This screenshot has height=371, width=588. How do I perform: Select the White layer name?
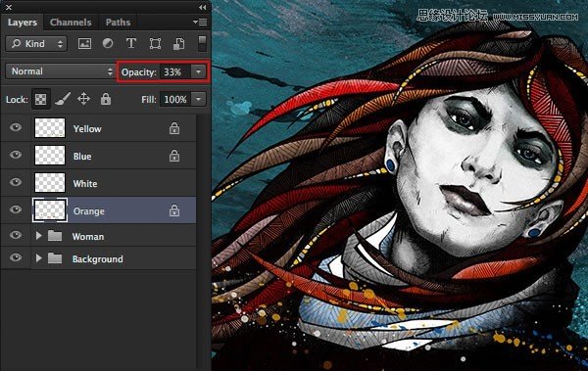tap(85, 184)
